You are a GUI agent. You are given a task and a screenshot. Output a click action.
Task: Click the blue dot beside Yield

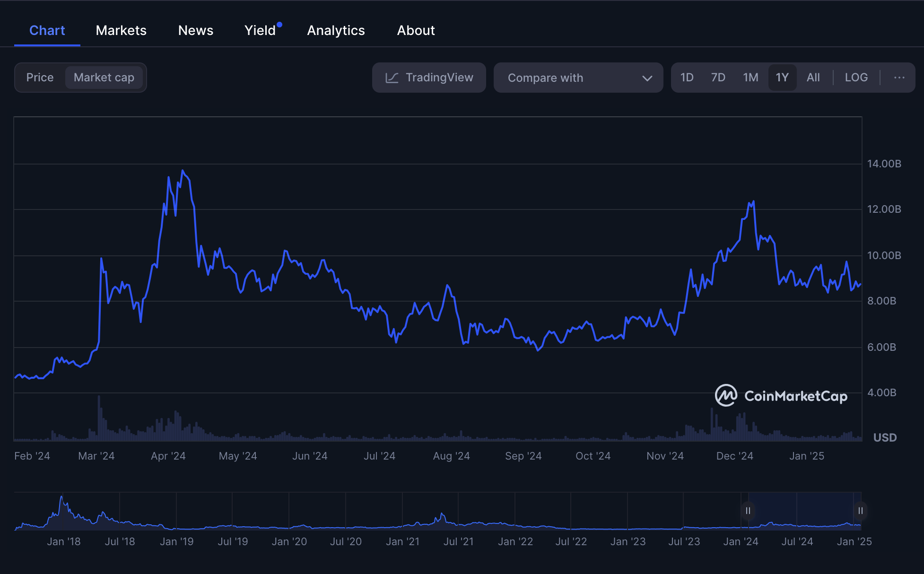click(279, 25)
